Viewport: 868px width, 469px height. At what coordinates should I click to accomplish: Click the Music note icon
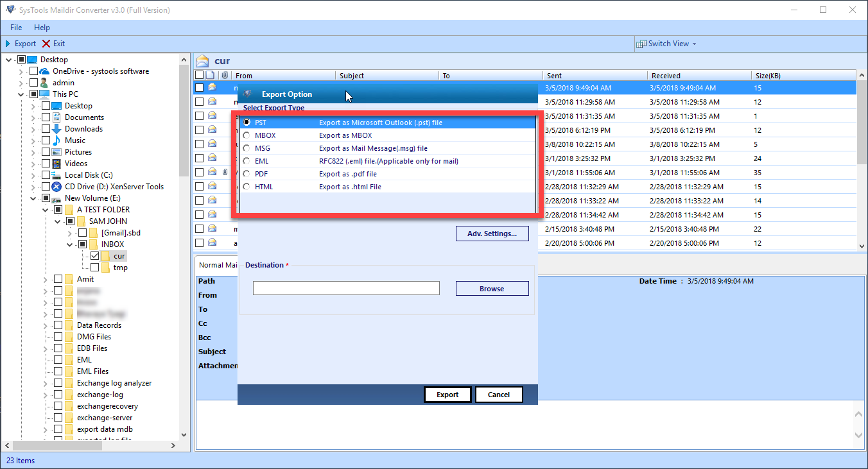56,141
